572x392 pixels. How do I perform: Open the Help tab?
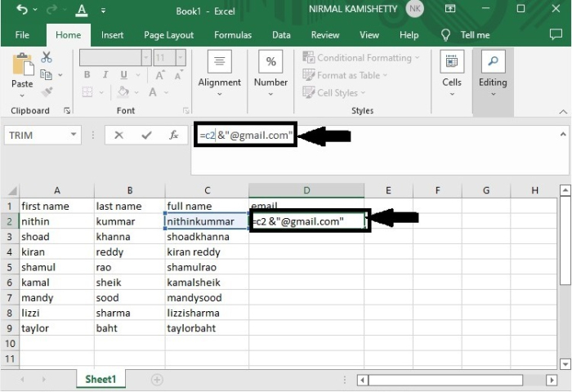(x=409, y=35)
